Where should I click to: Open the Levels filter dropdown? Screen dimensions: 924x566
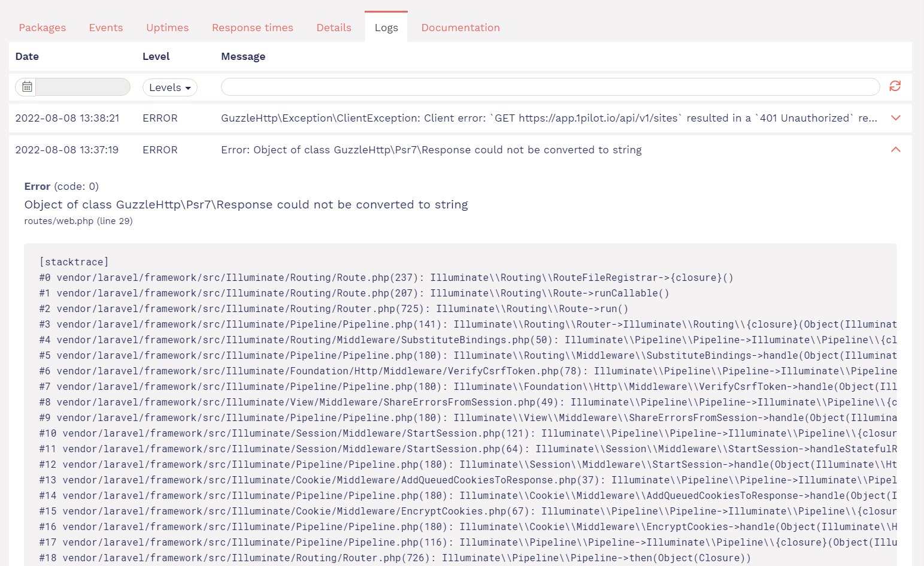pos(170,87)
